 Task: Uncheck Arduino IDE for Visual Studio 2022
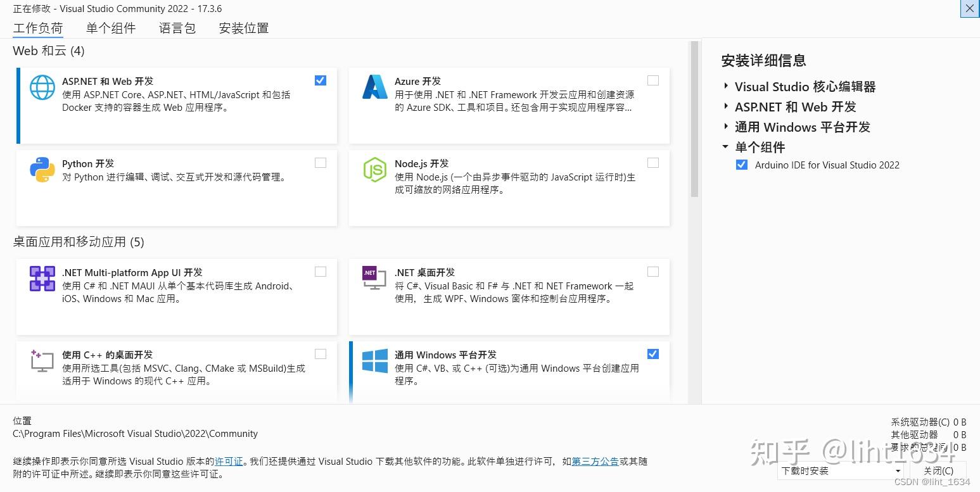(742, 165)
